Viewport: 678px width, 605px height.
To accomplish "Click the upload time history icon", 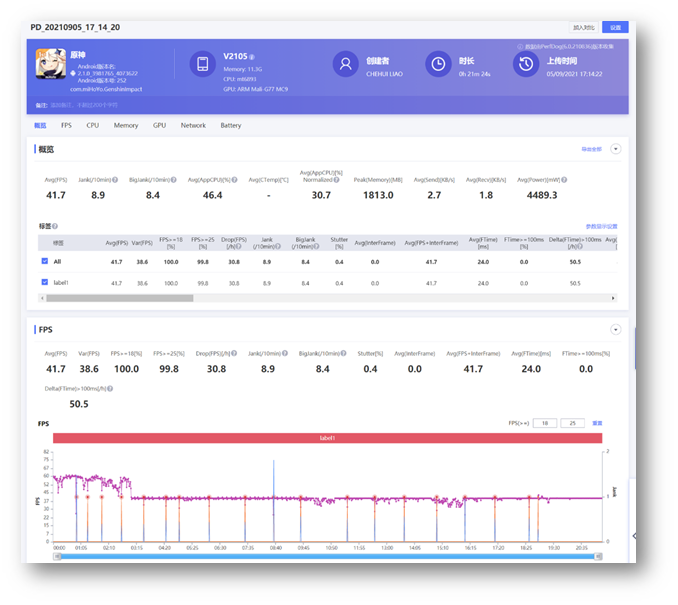I will tap(525, 65).
